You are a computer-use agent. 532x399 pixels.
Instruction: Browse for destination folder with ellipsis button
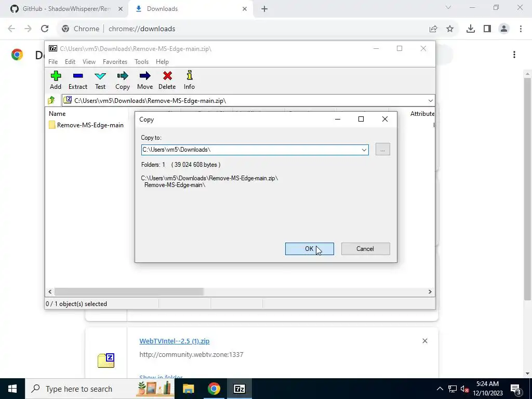[383, 150]
